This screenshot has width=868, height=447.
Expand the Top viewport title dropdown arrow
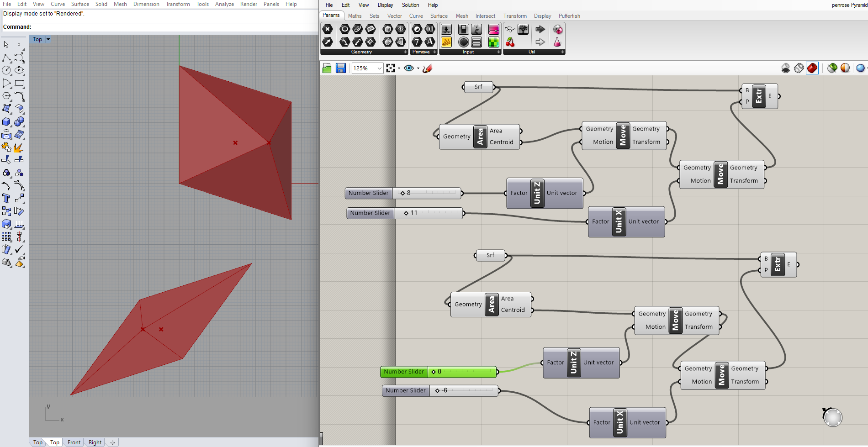pos(48,39)
